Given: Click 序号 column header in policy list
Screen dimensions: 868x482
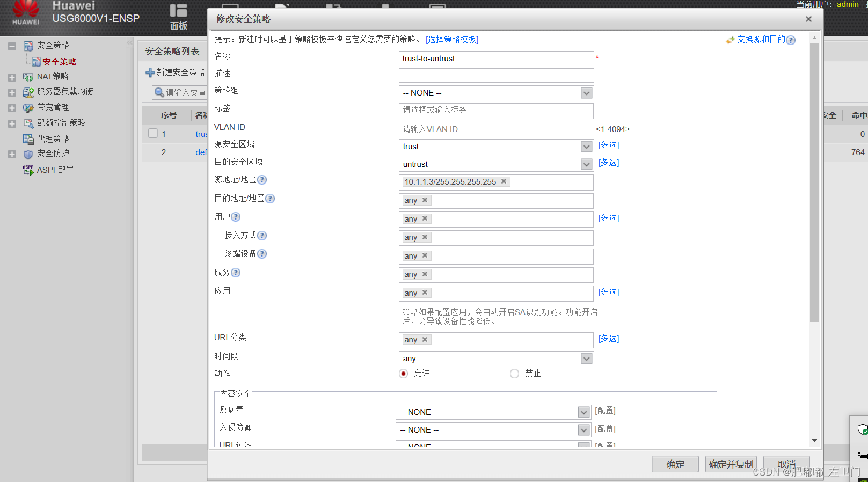Looking at the screenshot, I should (x=169, y=115).
